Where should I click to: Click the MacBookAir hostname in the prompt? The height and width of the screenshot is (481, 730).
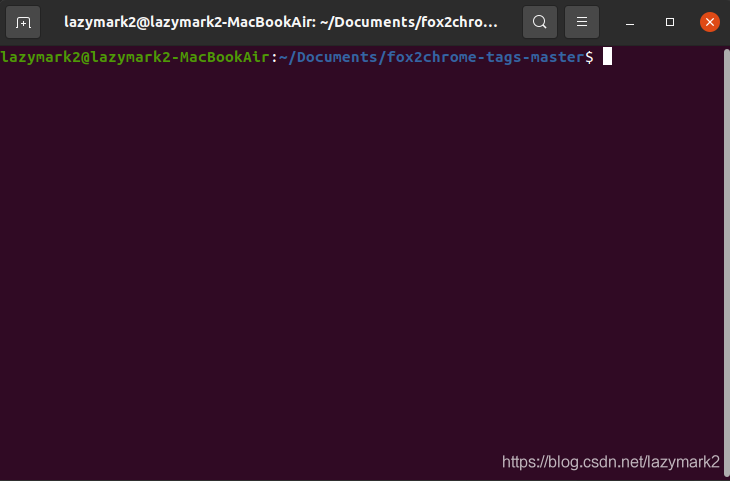pyautogui.click(x=226, y=57)
